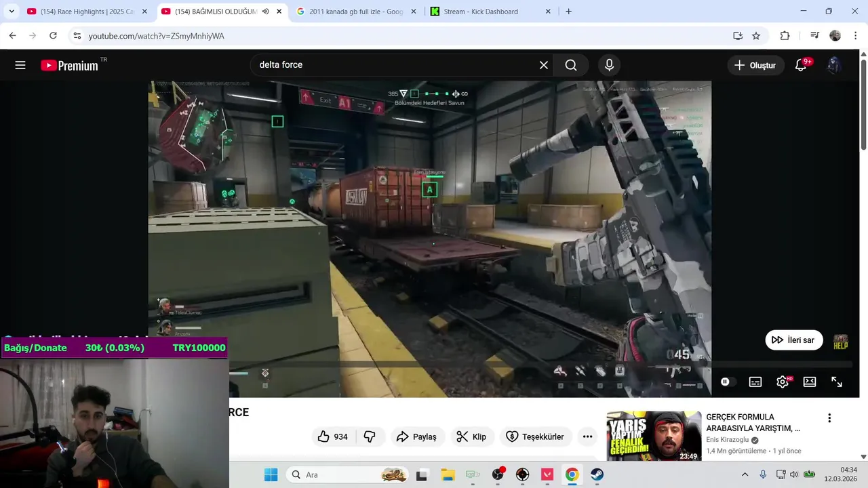The image size is (868, 488).
Task: Reload the current page
Action: point(53,36)
